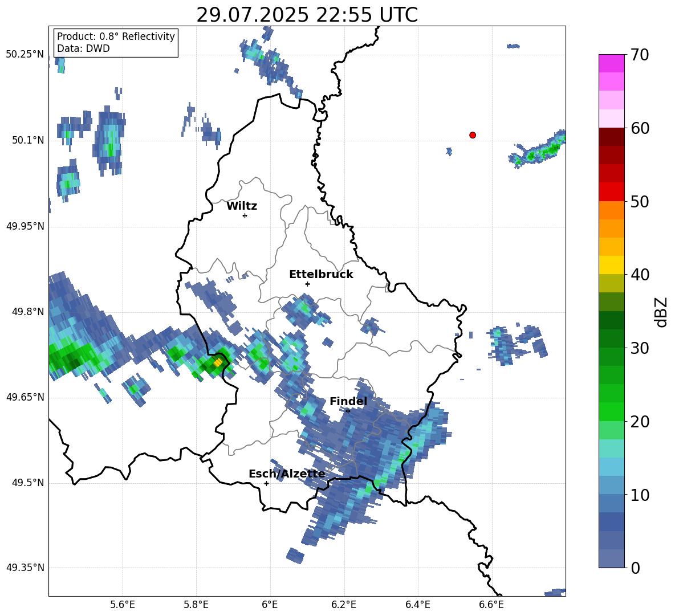The image size is (675, 616).
Task: Click the 60 tick on colorbar
Action: [x=640, y=128]
